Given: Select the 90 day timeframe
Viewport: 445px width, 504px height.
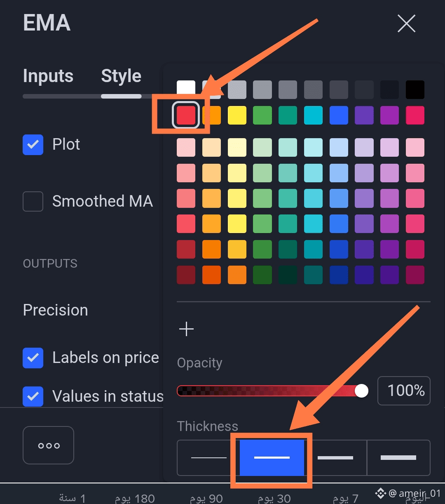Looking at the screenshot, I should 206,498.
